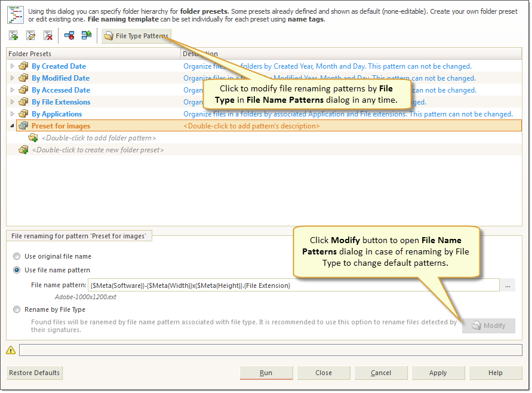Click the Run button
This screenshot has width=532, height=393.
tap(266, 373)
